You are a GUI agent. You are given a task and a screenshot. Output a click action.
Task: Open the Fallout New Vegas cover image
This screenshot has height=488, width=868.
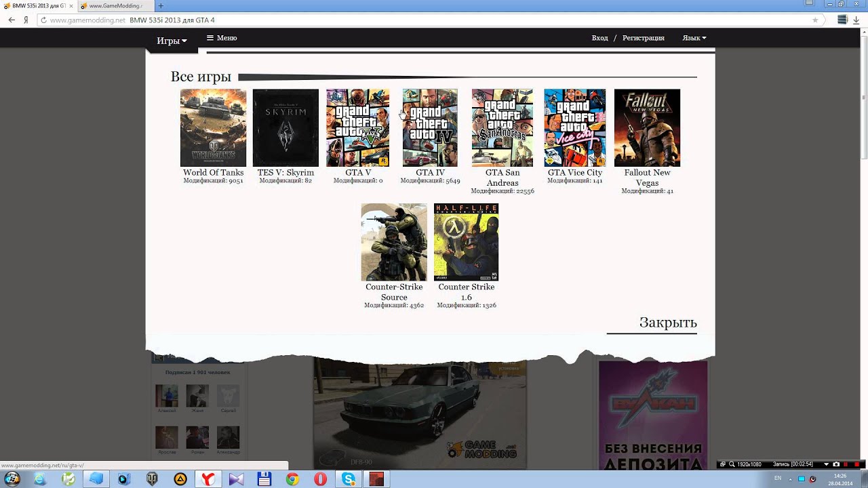click(647, 127)
